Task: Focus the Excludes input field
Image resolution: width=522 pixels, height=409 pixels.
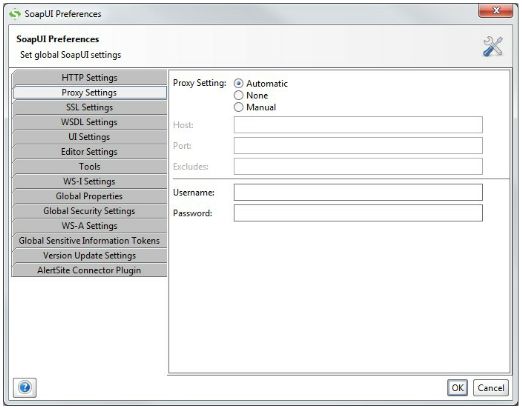Action: pos(358,166)
